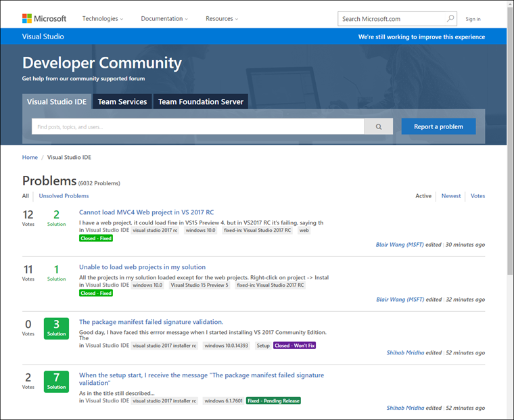Click the green 7 Solution box

[56, 381]
